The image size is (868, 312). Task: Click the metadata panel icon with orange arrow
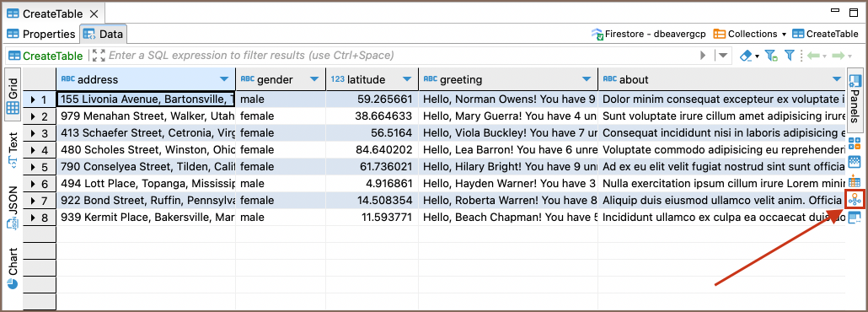click(x=855, y=180)
